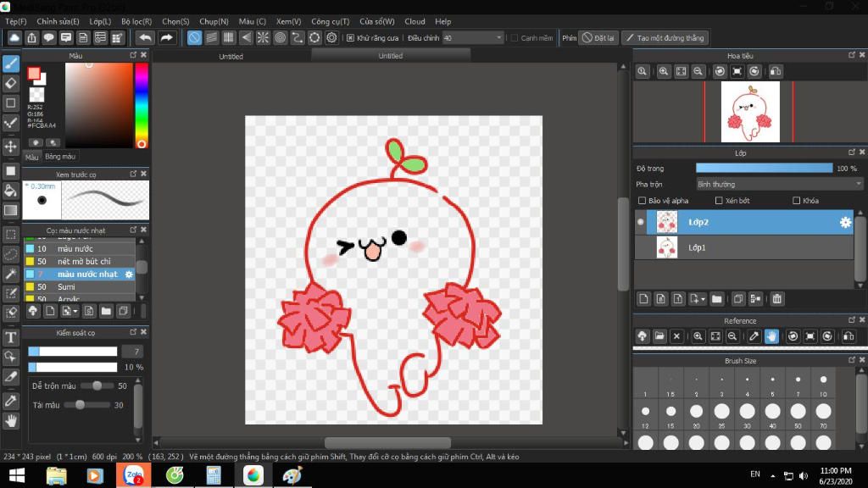This screenshot has height=488, width=868.
Task: Select the Text tool
Action: click(x=11, y=337)
